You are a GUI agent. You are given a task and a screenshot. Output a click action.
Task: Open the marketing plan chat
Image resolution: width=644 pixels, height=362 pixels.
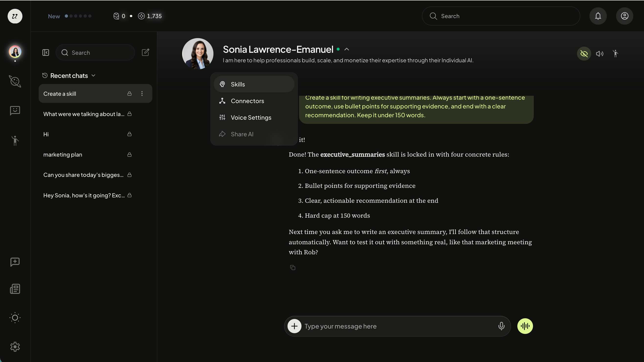pyautogui.click(x=95, y=155)
